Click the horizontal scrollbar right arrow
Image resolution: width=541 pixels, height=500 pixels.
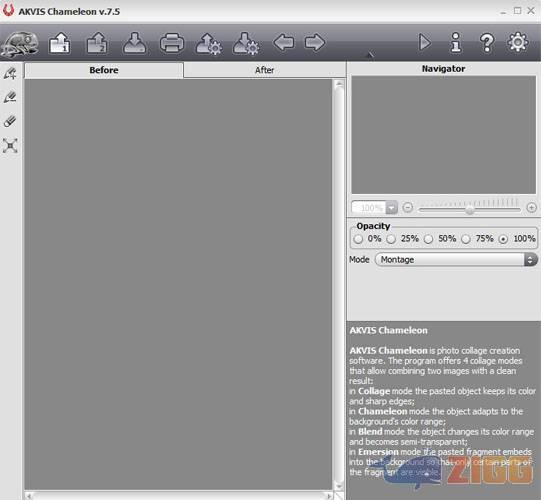click(x=329, y=496)
